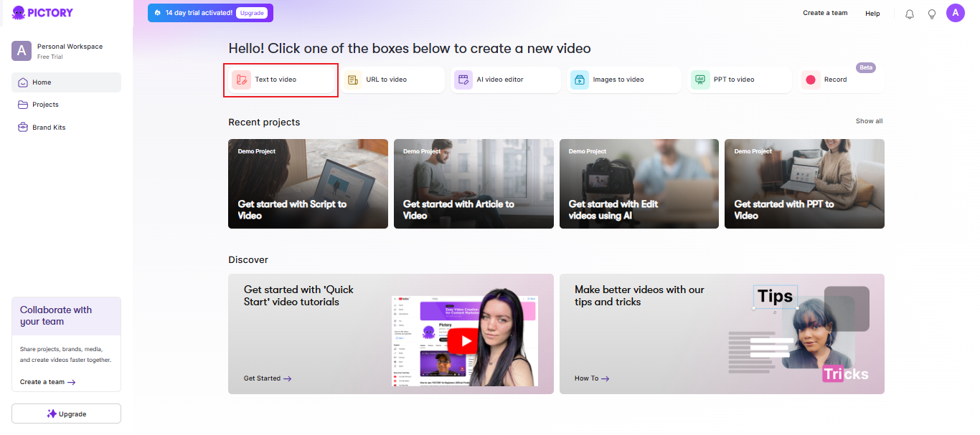Open Get started with PPT to Video project
Image resolution: width=980 pixels, height=435 pixels.
(x=804, y=183)
